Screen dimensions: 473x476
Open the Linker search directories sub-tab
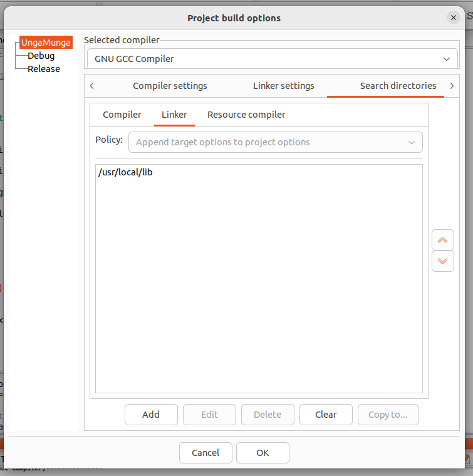tap(174, 115)
